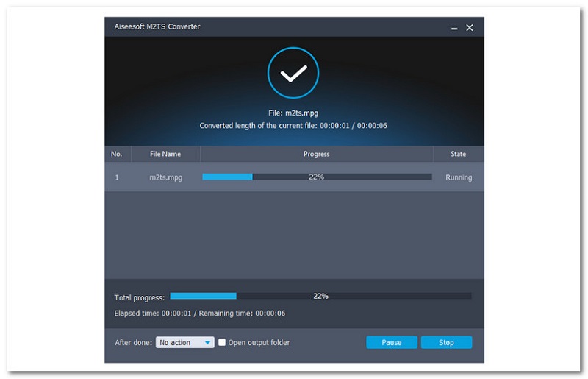Click the 'File: m2ts.mpg' label
The width and height of the screenshot is (588, 379).
(x=293, y=113)
